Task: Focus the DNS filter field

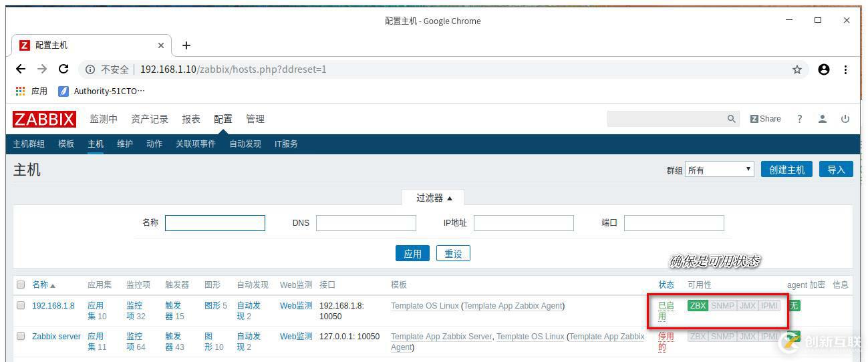Action: (366, 222)
